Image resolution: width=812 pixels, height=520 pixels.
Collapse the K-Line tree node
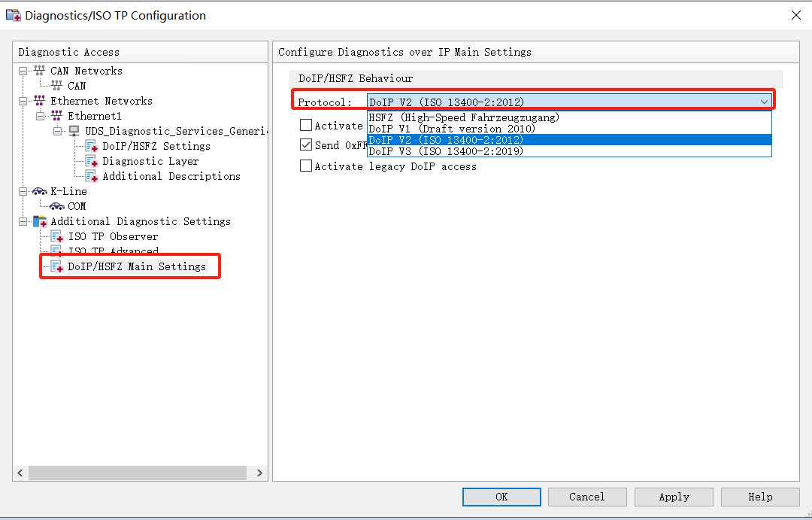click(23, 191)
